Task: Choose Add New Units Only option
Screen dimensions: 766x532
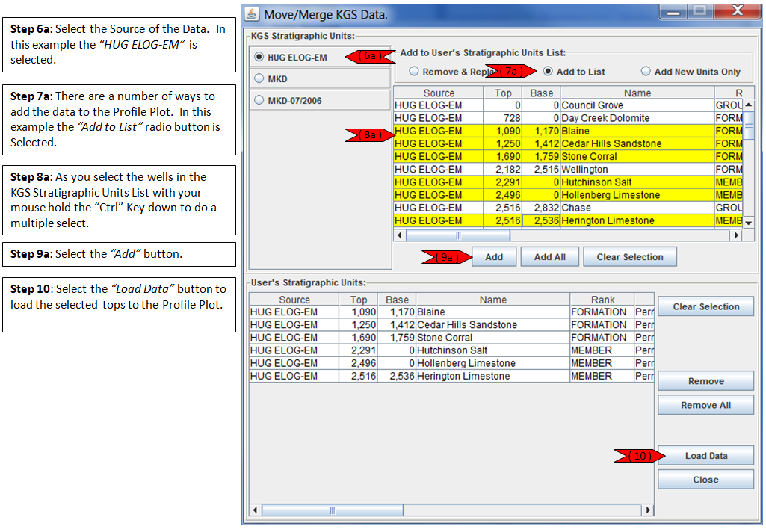Action: pos(646,71)
